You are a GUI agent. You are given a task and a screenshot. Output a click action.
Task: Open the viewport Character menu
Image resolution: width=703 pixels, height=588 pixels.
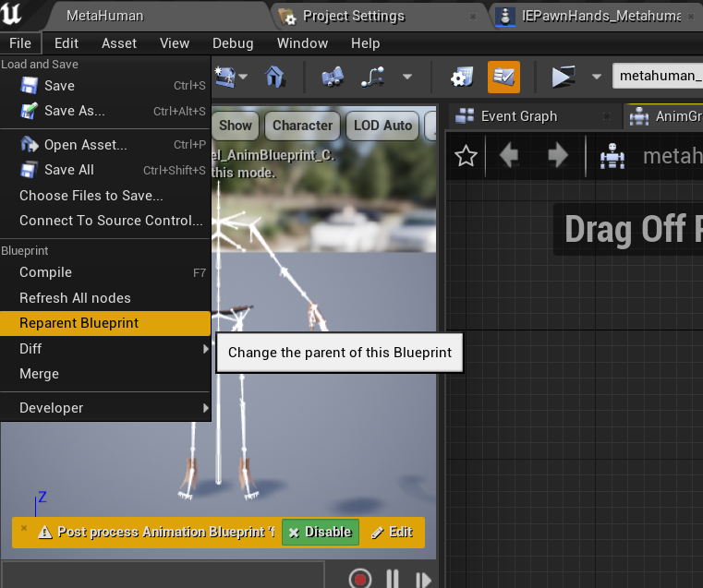(x=303, y=126)
